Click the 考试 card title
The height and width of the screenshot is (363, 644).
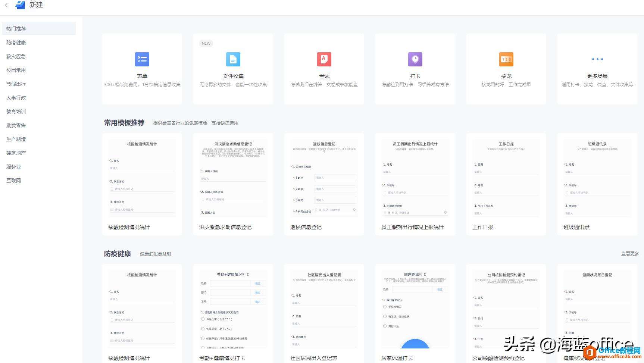click(x=324, y=76)
